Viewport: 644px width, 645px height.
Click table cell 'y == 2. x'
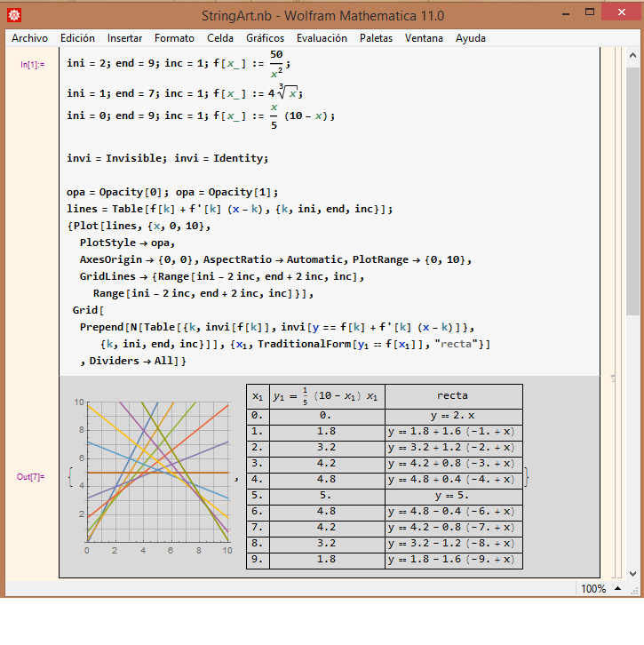(x=454, y=416)
